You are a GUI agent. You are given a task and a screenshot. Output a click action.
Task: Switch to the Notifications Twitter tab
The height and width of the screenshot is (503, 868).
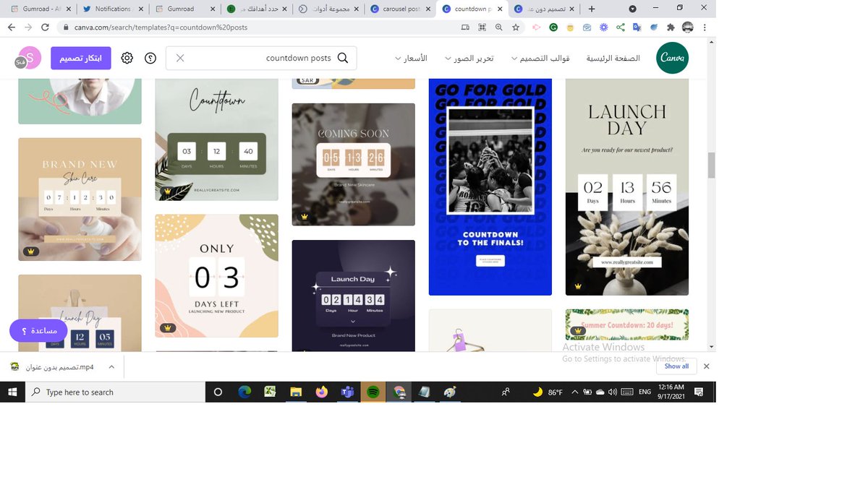pyautogui.click(x=111, y=9)
